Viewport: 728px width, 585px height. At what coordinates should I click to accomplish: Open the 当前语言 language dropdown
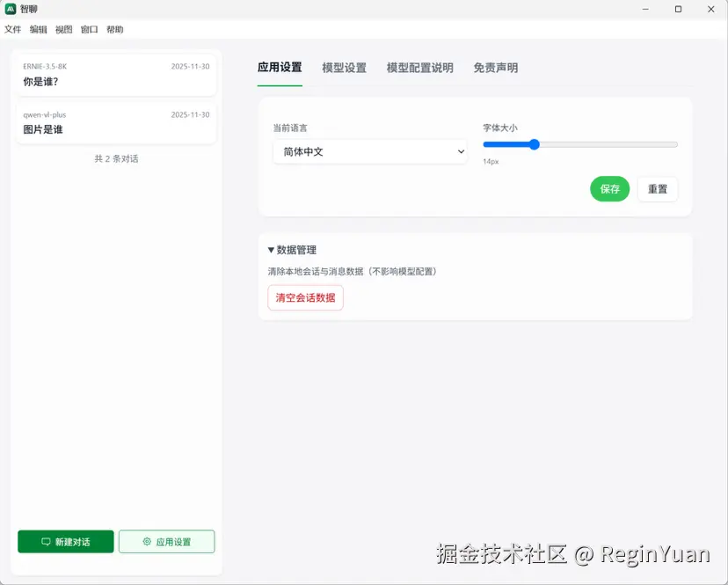pyautogui.click(x=369, y=151)
